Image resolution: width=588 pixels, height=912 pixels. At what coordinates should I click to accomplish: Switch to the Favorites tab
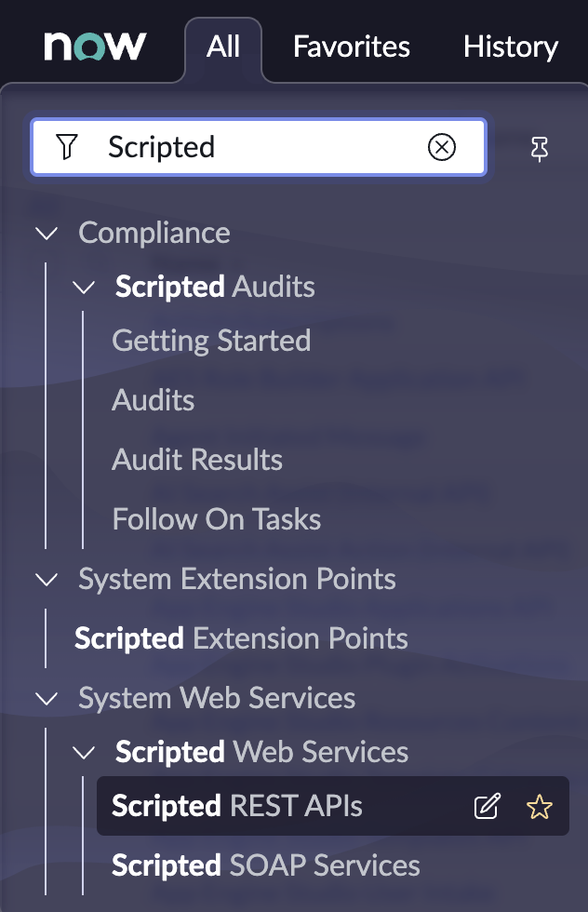pyautogui.click(x=351, y=46)
